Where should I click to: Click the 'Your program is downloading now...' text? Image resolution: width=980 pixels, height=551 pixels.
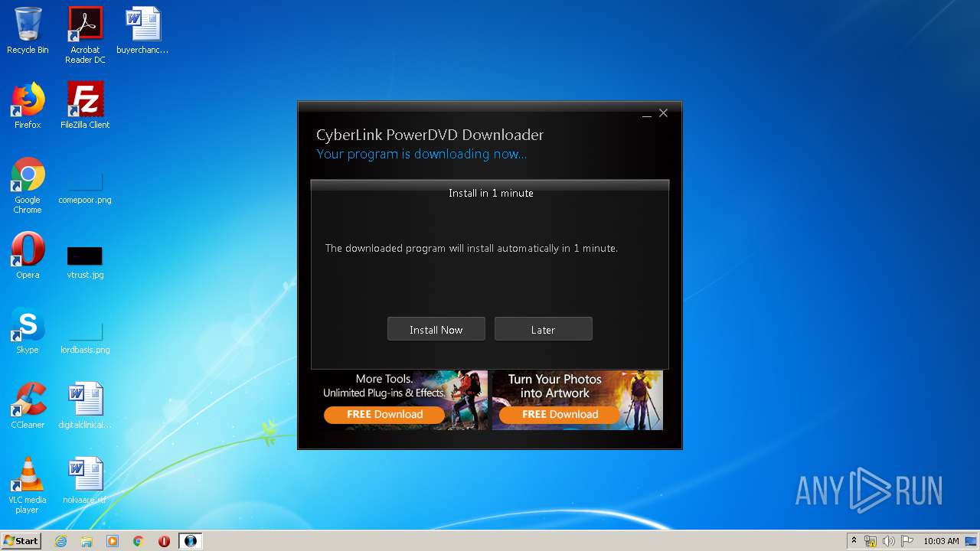point(422,154)
